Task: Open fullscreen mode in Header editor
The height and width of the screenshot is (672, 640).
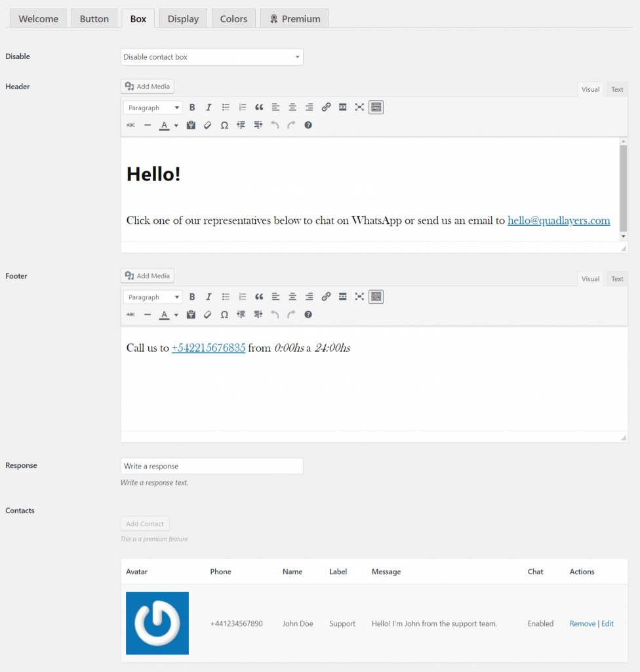Action: 359,107
